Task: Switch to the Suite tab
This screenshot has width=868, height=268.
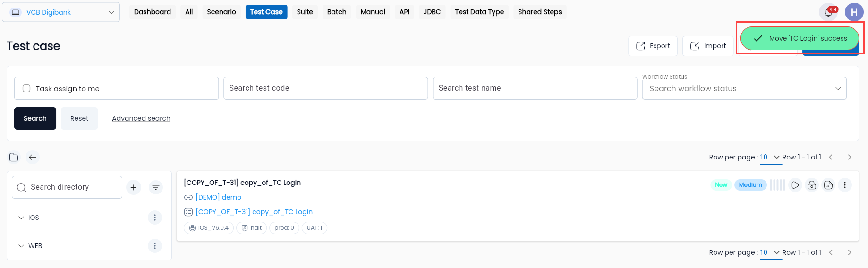Action: coord(305,12)
